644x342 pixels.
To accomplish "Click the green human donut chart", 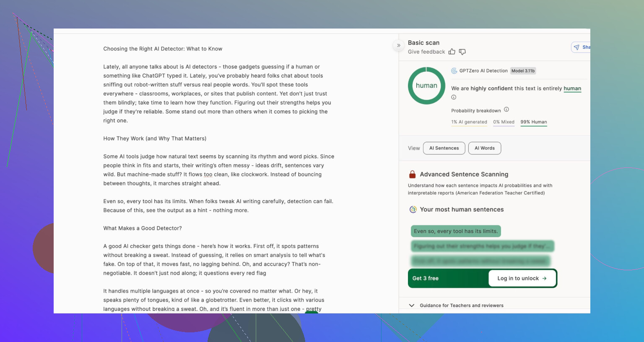I will (426, 86).
